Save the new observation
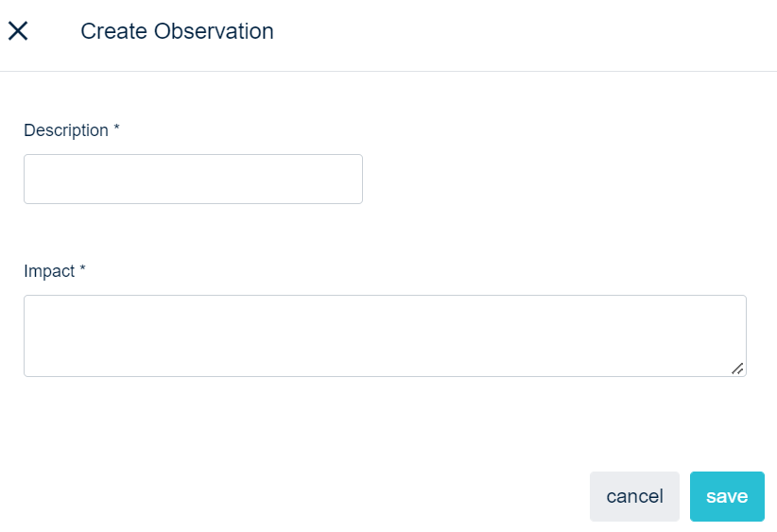The width and height of the screenshot is (777, 532). 727,496
